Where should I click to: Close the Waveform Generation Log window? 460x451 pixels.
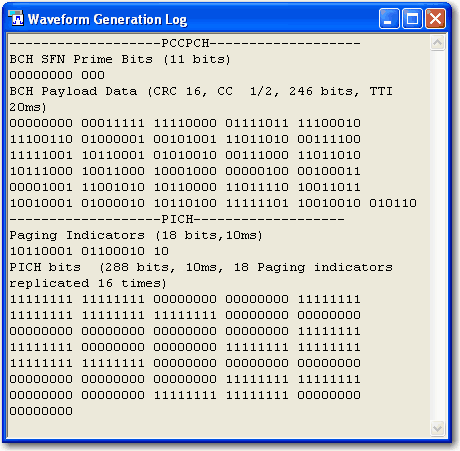pyautogui.click(x=435, y=19)
